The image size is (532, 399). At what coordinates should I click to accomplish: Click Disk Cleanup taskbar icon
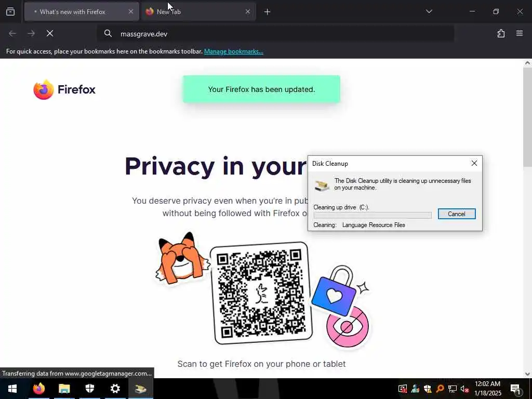click(140, 389)
